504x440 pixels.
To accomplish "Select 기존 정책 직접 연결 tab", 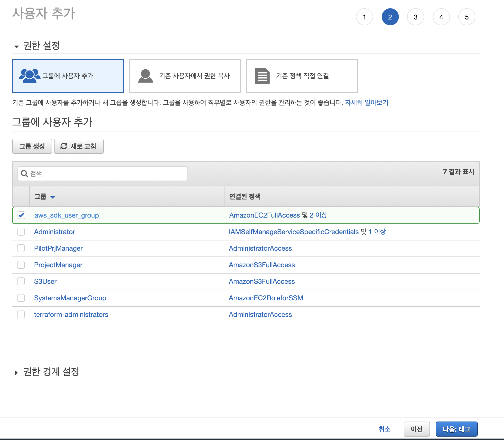I will [x=302, y=76].
